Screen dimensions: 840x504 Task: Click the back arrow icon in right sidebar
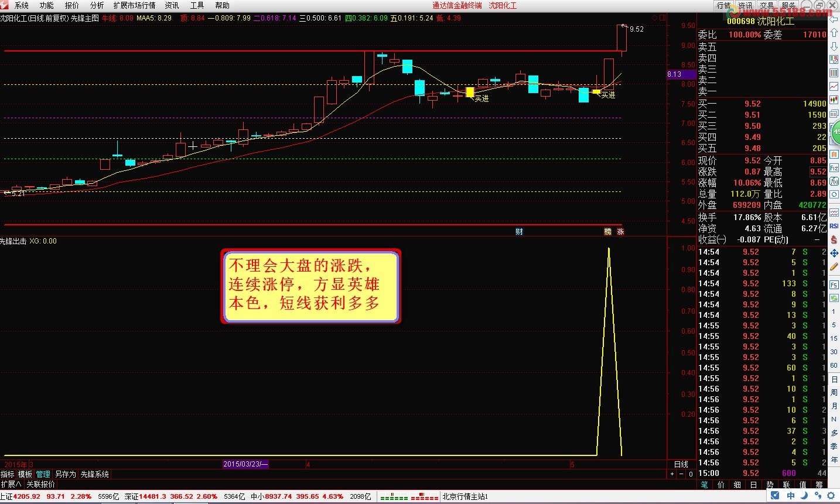pyautogui.click(x=834, y=19)
